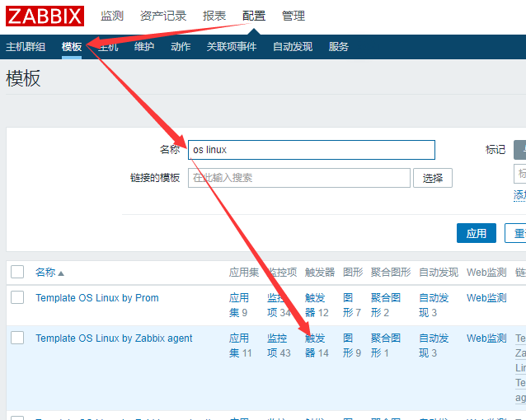This screenshot has width=526, height=420.
Task: Open 监控项 34 for Prom template
Action: (x=279, y=305)
